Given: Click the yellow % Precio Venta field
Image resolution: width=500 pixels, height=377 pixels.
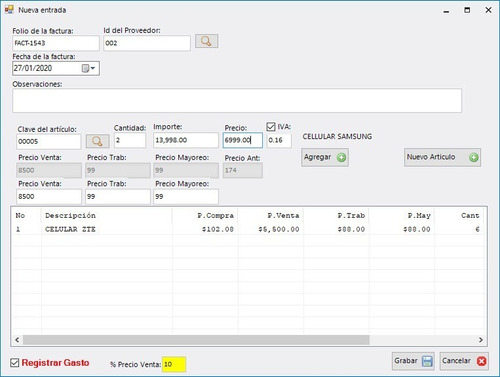Looking at the screenshot, I should (174, 364).
